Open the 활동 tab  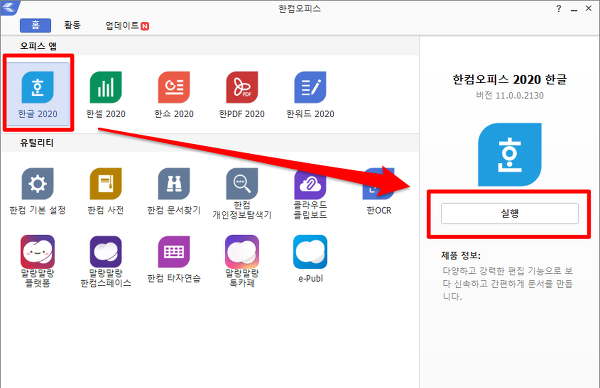coord(72,25)
